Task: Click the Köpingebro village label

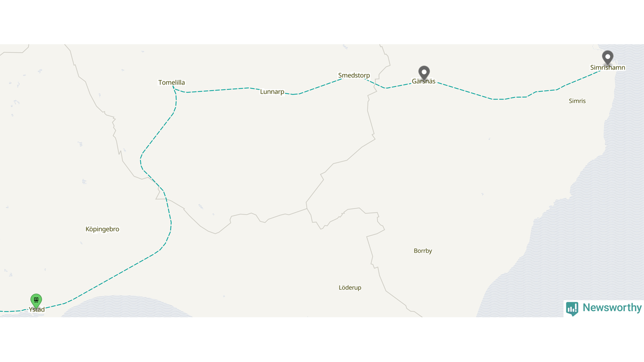Action: tap(102, 229)
